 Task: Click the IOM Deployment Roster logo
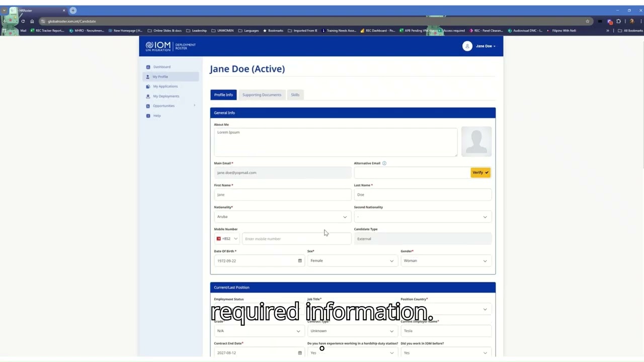171,46
